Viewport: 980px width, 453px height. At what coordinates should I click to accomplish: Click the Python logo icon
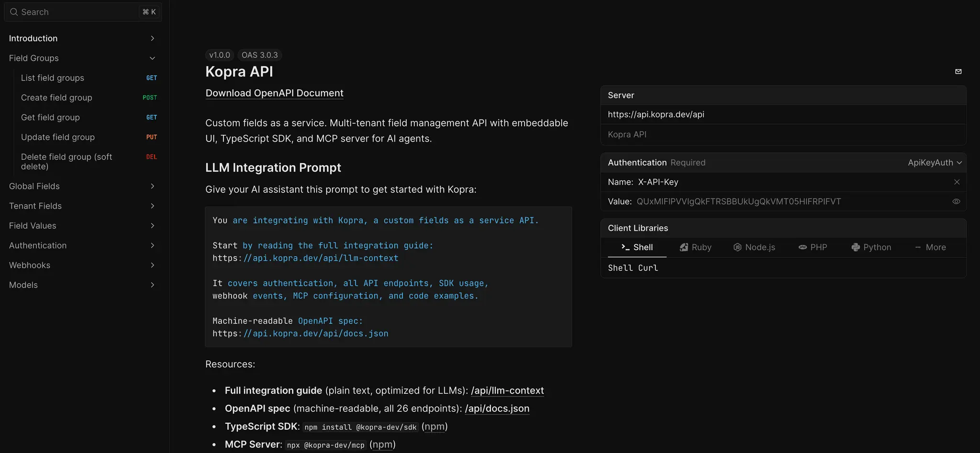856,247
